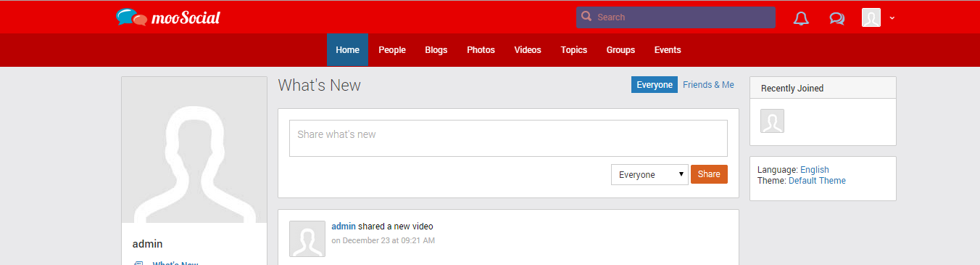980x265 pixels.
Task: Open the Videos menu item
Action: 528,50
